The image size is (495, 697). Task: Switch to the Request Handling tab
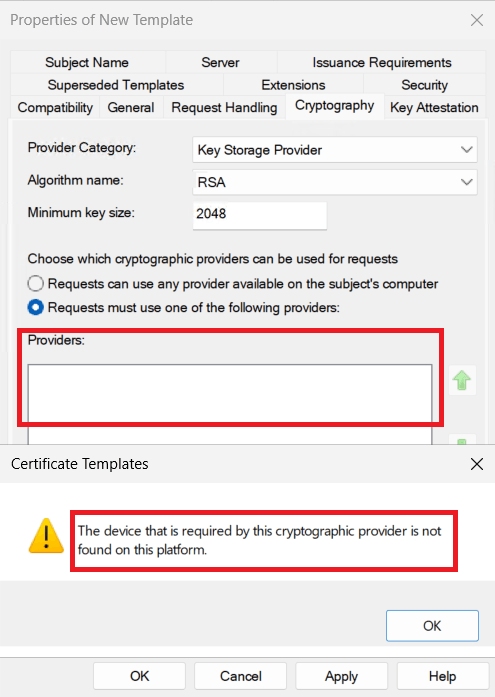click(x=224, y=108)
